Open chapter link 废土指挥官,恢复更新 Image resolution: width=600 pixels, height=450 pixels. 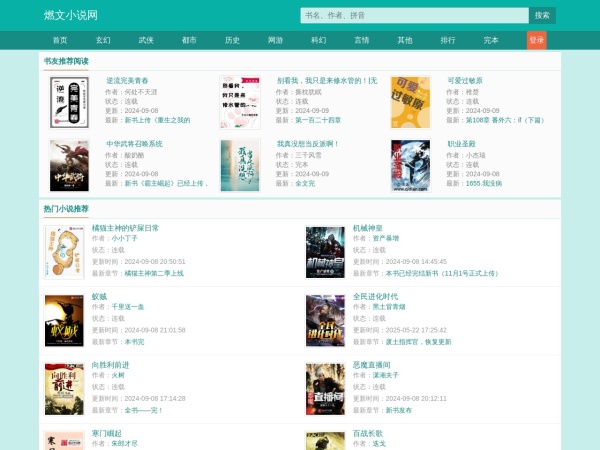(418, 342)
